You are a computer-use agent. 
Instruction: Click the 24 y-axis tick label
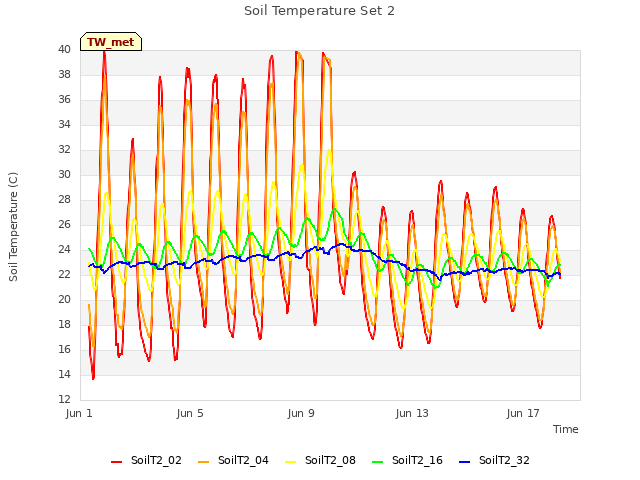(64, 249)
